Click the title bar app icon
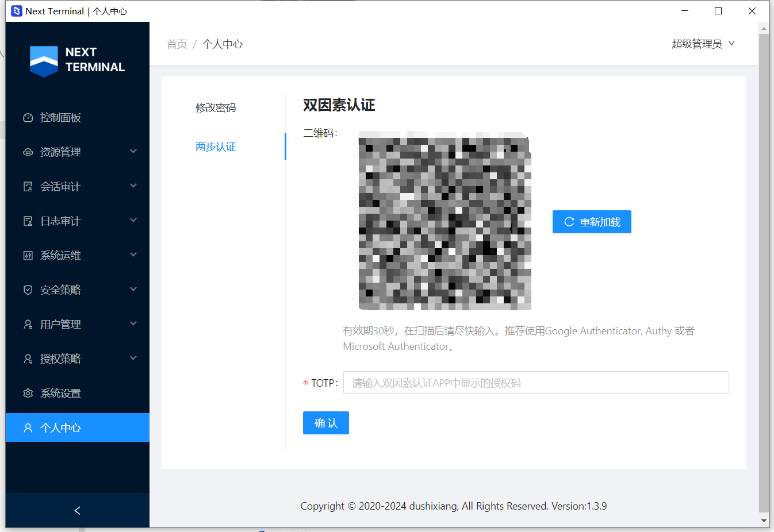 pyautogui.click(x=16, y=10)
